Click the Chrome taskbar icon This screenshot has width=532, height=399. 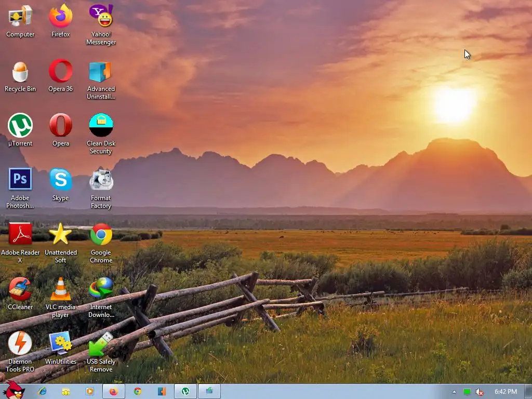pyautogui.click(x=137, y=392)
